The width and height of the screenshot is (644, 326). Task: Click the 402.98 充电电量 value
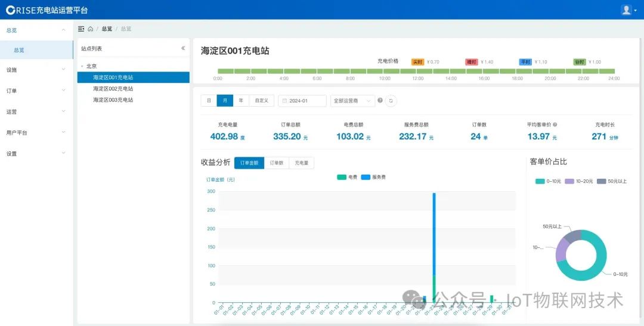[224, 136]
